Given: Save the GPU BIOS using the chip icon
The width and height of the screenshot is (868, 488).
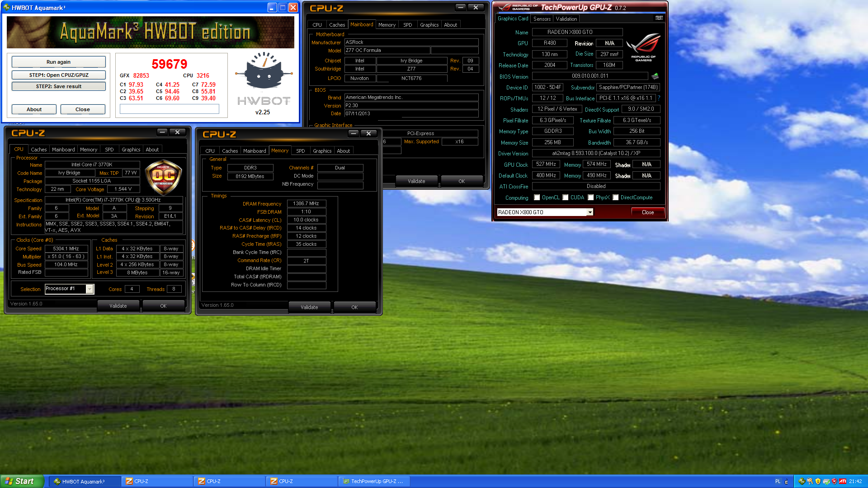Looking at the screenshot, I should [x=655, y=76].
